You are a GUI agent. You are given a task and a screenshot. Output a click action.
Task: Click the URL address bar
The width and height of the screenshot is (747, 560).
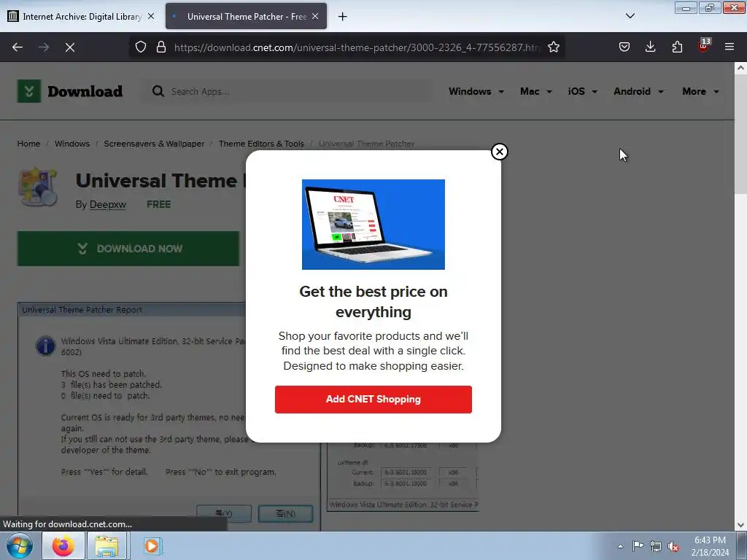pos(356,47)
